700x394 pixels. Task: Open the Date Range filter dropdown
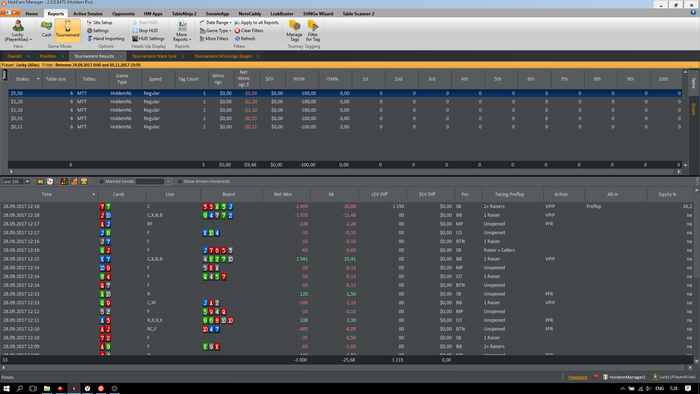point(216,22)
